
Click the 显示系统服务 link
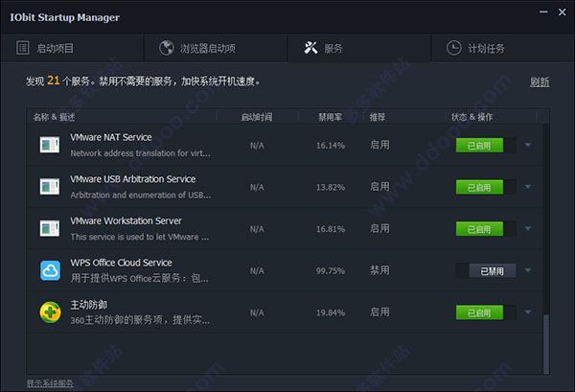(x=50, y=383)
